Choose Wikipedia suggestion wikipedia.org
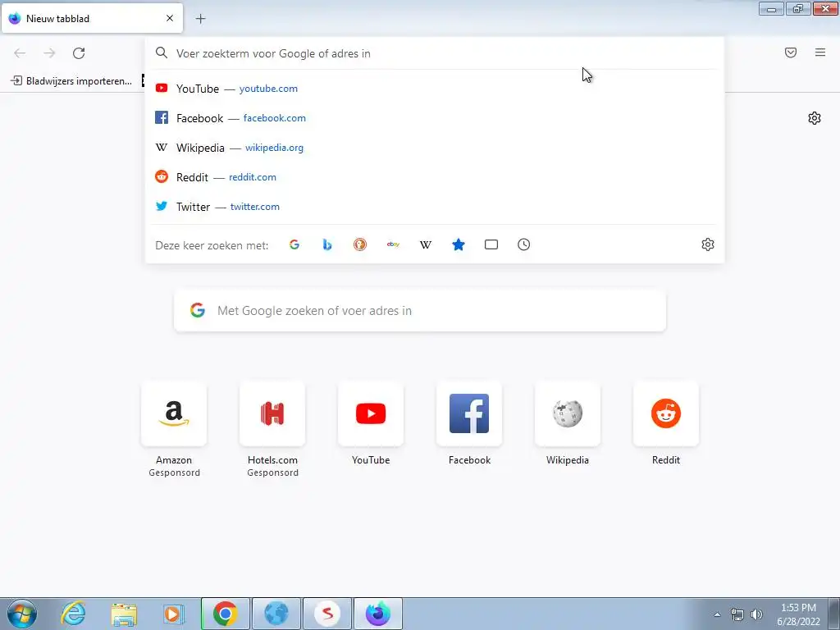This screenshot has height=630, width=840. 435,148
